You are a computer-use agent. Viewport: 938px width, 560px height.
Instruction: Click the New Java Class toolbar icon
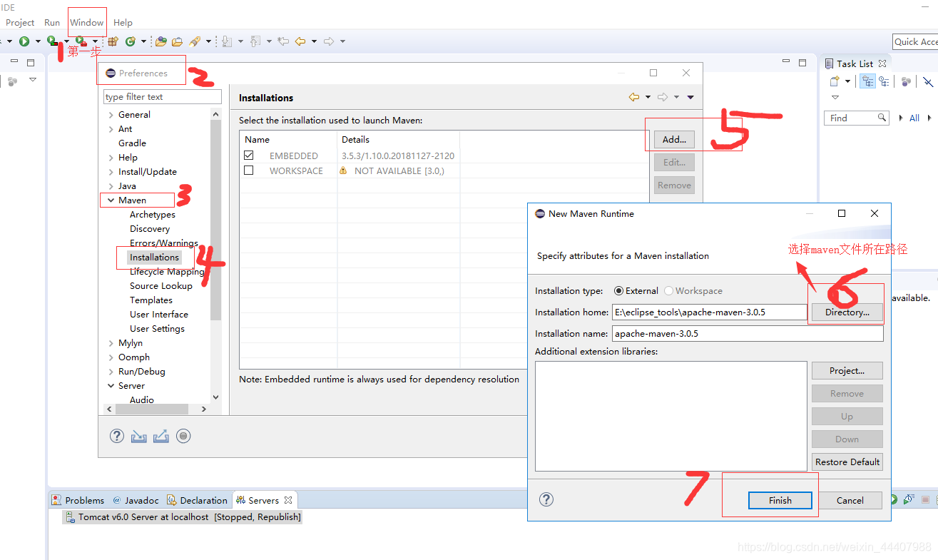(x=131, y=41)
